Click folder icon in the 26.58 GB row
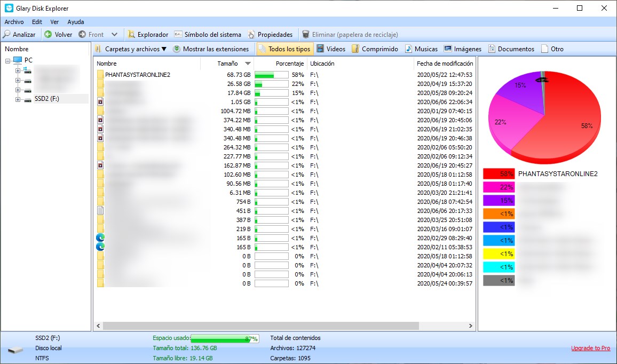The width and height of the screenshot is (617, 364). [100, 84]
